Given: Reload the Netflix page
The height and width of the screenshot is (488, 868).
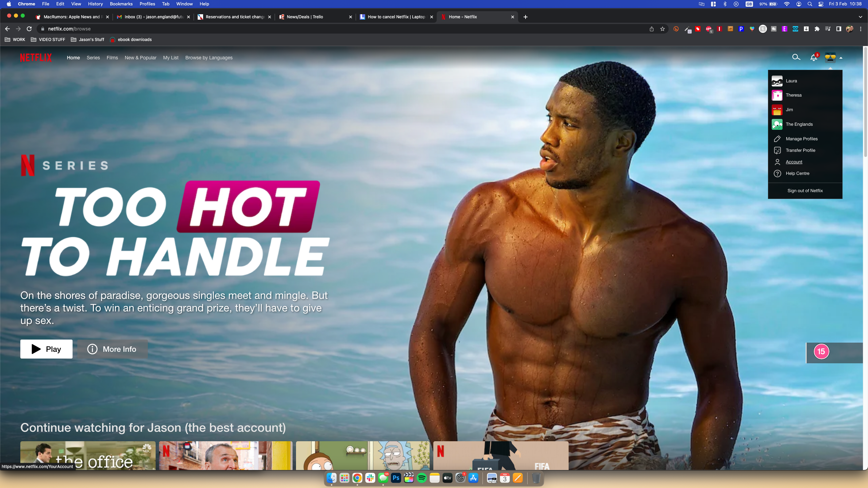Looking at the screenshot, I should click(x=29, y=29).
